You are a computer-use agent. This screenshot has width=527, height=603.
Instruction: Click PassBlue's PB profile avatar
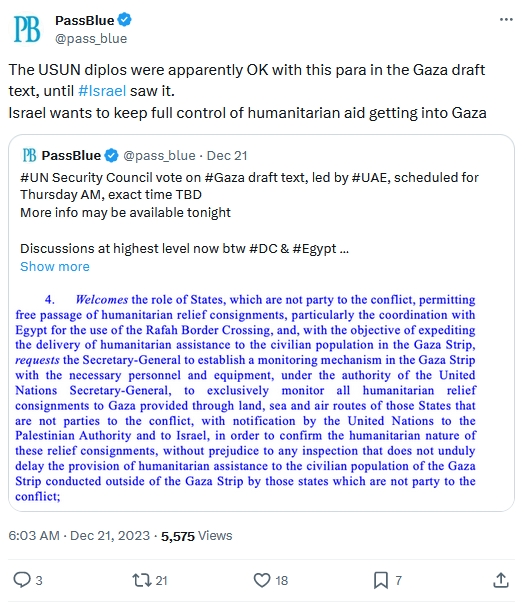27,29
